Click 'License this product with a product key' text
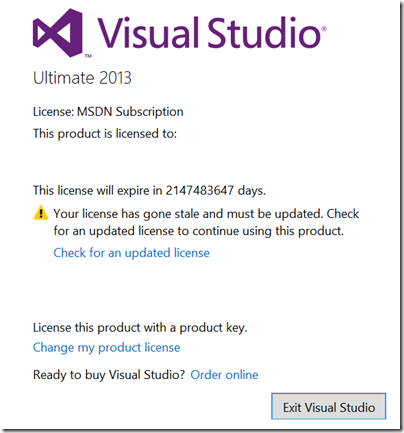Viewport: 404px width, 433px height. click(x=140, y=328)
